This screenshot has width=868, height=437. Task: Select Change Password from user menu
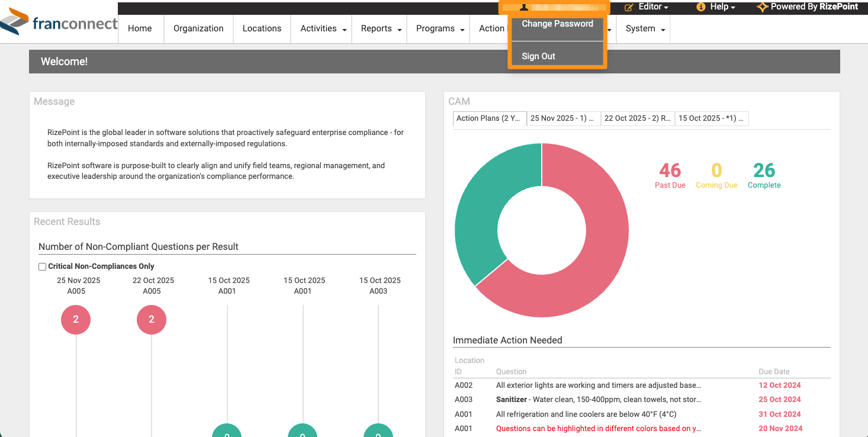click(557, 24)
